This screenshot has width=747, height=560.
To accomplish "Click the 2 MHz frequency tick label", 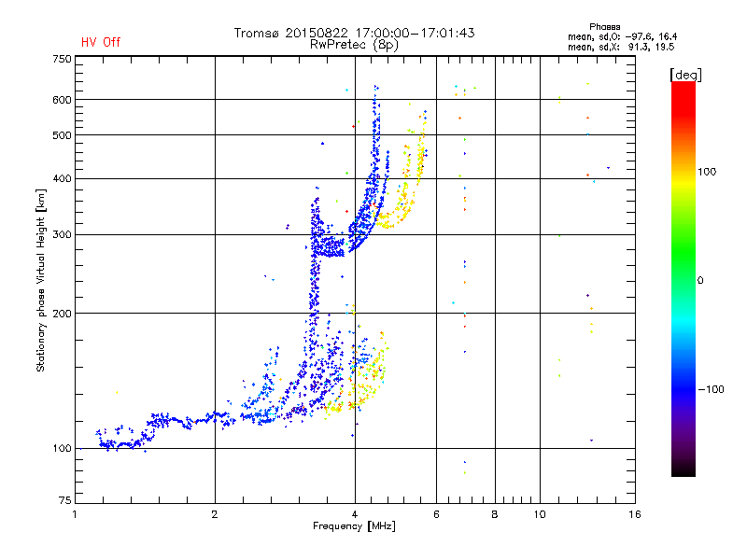I will tap(215, 514).
